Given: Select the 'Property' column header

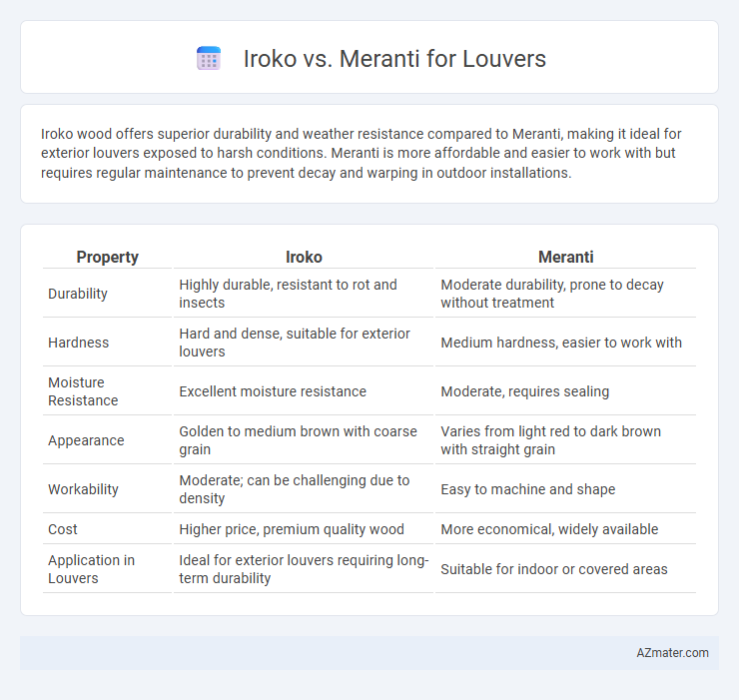Looking at the screenshot, I should (108, 257).
